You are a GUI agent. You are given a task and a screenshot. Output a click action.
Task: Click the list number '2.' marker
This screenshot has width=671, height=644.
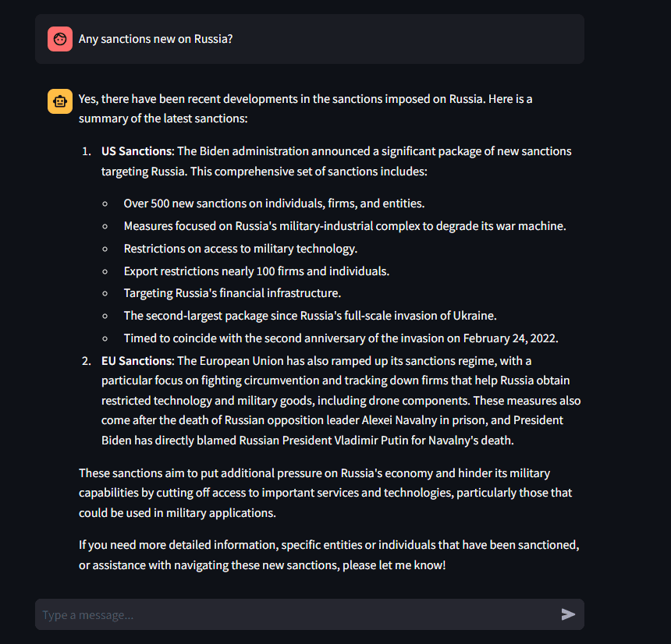click(x=87, y=361)
